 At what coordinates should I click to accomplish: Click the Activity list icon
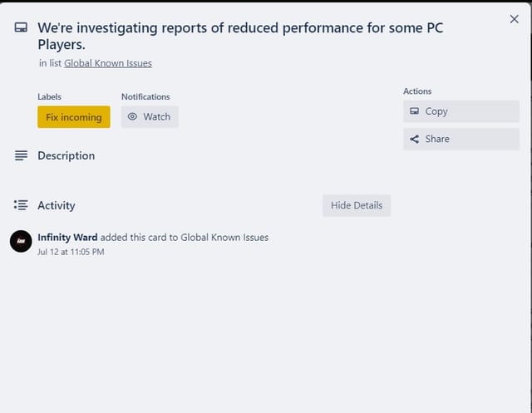(21, 205)
